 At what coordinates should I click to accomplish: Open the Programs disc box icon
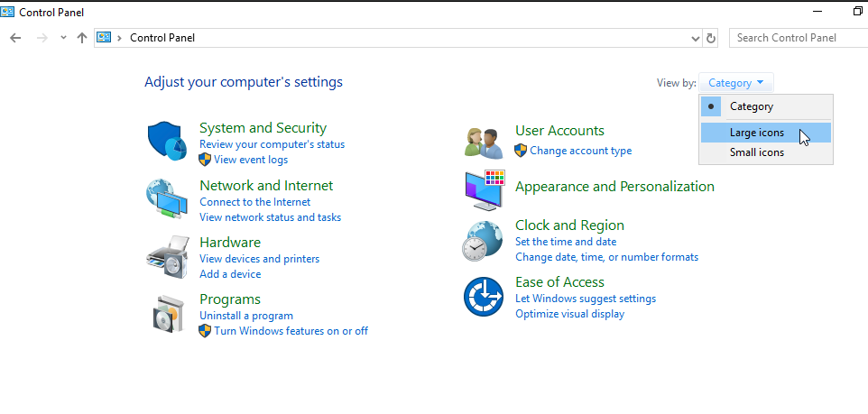point(168,314)
